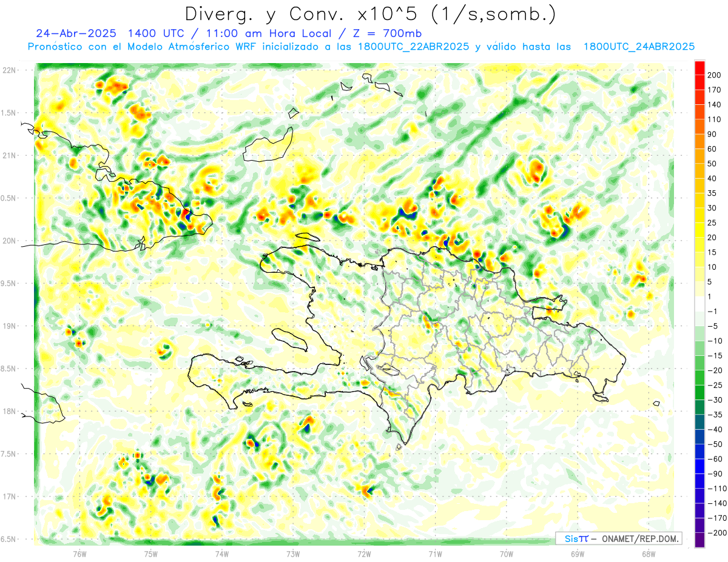
Task: Click the "21N" latitude label
Action: [x=8, y=155]
